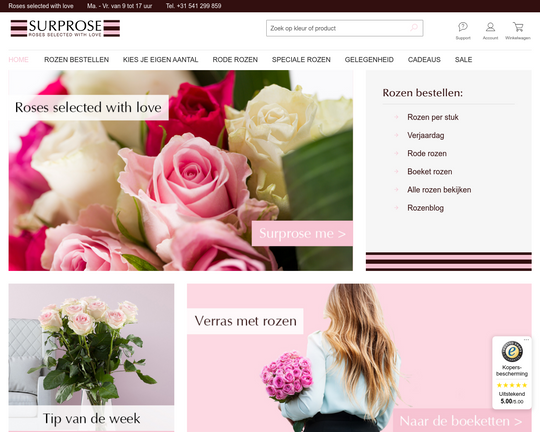Click the search magnifier icon
The width and height of the screenshot is (540, 432).
pyautogui.click(x=414, y=27)
